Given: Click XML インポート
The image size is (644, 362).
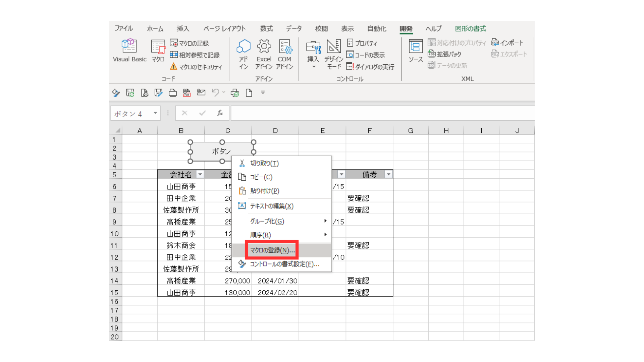Looking at the screenshot, I should coord(507,43).
